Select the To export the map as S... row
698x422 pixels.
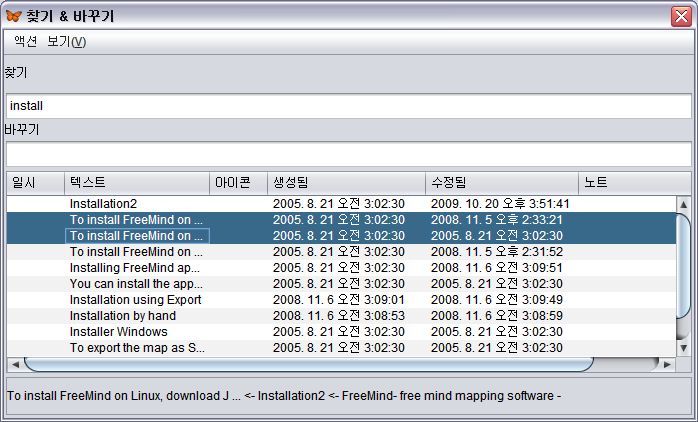[x=341, y=348]
